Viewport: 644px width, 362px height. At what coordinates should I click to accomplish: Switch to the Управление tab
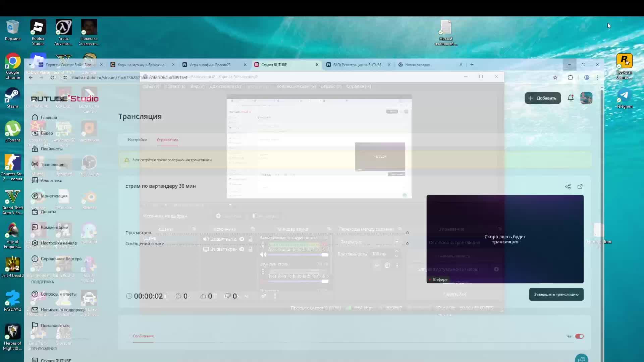tap(167, 140)
